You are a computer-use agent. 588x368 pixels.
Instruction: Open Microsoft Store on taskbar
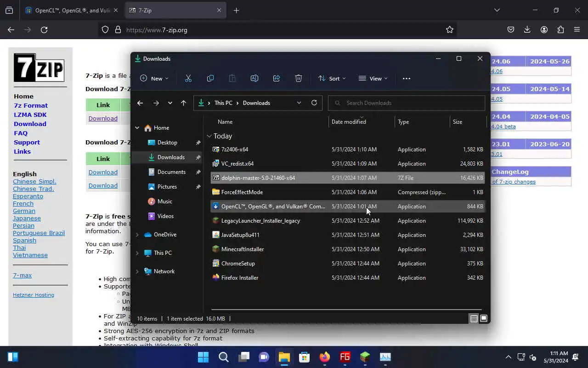coord(305,357)
